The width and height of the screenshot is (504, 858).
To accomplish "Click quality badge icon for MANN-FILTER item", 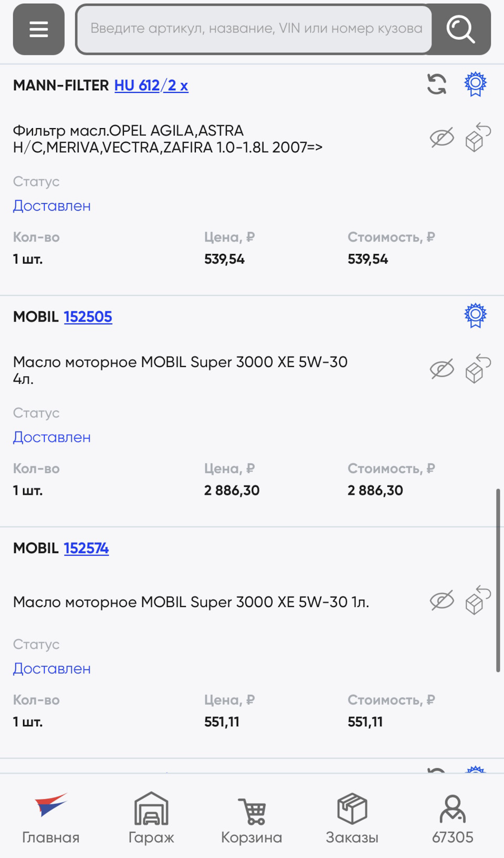I will 475,84.
